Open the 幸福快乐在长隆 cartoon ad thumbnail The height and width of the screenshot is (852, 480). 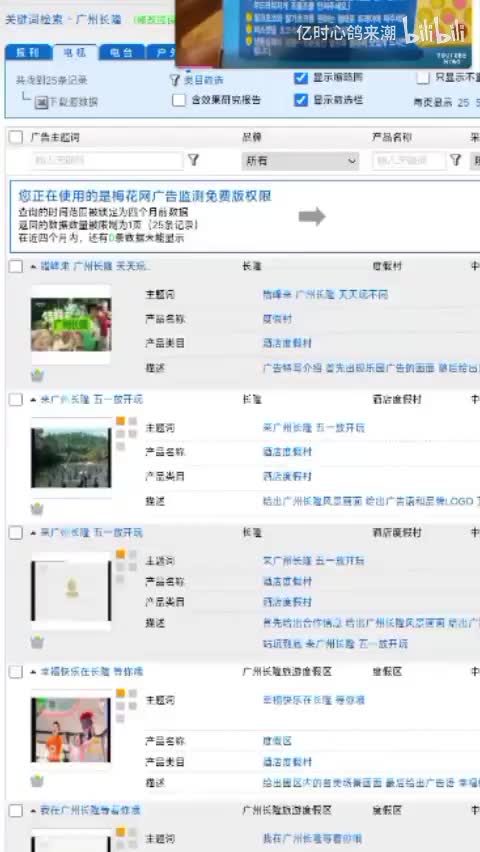(x=71, y=730)
